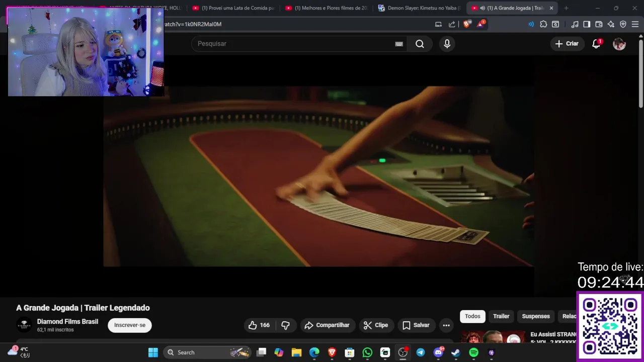Close the 'A Grande Jogada' tab

point(551,8)
